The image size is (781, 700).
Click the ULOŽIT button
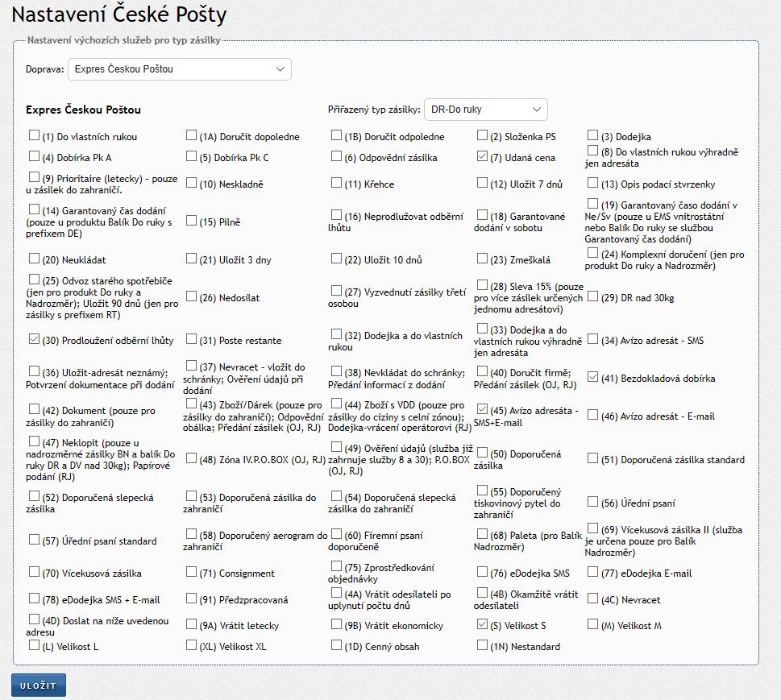pyautogui.click(x=39, y=686)
